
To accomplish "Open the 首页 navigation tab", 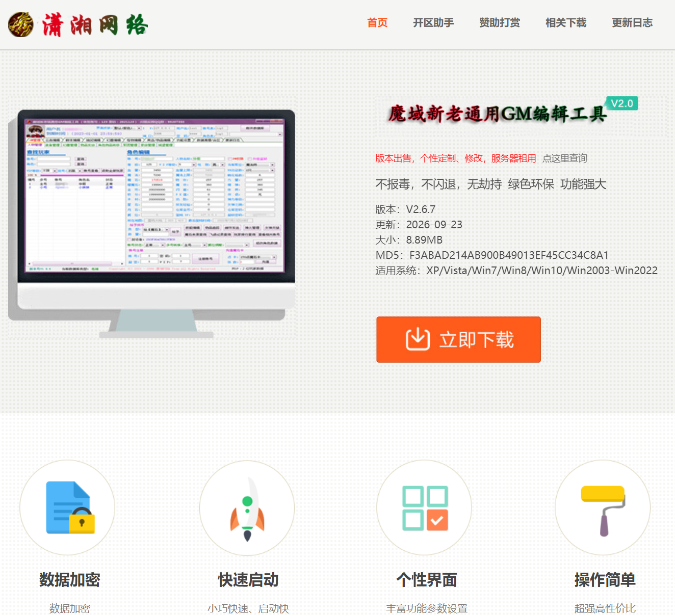I will click(377, 23).
